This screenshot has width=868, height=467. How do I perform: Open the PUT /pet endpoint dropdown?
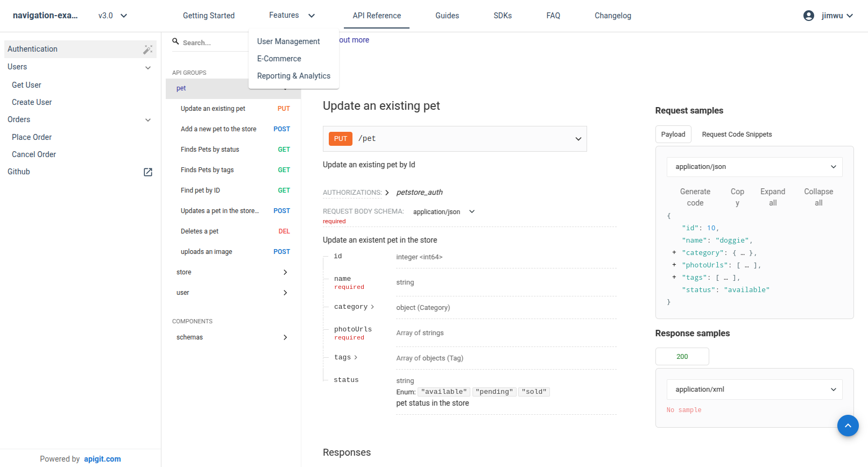pyautogui.click(x=455, y=139)
